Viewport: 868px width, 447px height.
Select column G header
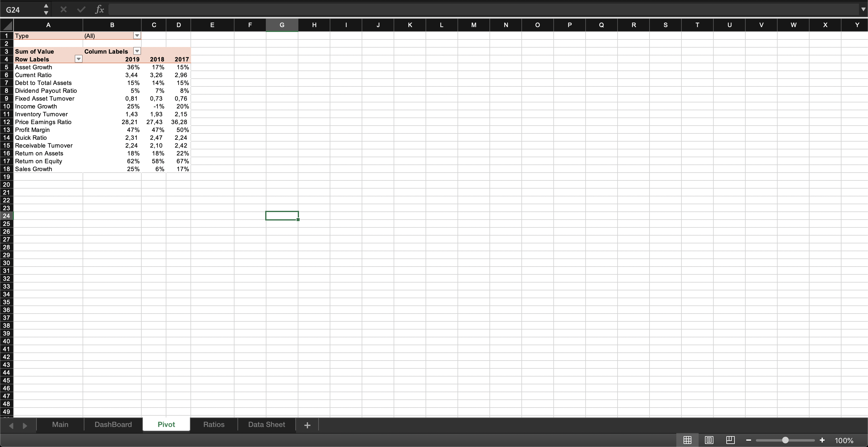pyautogui.click(x=282, y=25)
